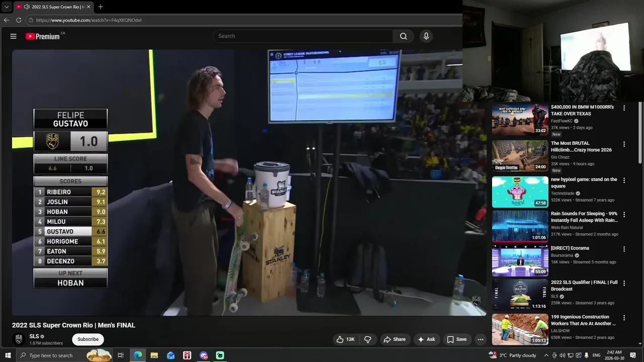644x362 pixels.
Task: Focus the browser address bar URL
Action: pyautogui.click(x=89, y=20)
